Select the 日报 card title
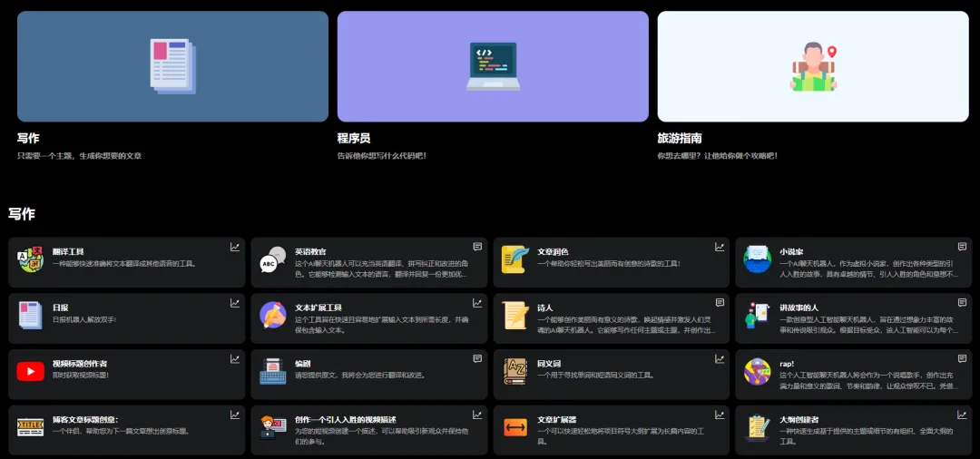Image resolution: width=980 pixels, height=459 pixels. [x=61, y=308]
